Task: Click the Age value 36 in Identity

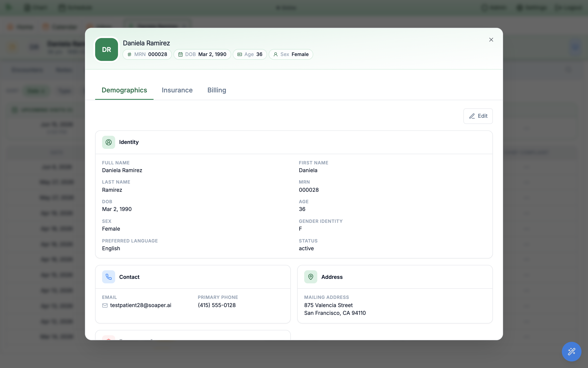Action: pyautogui.click(x=302, y=209)
